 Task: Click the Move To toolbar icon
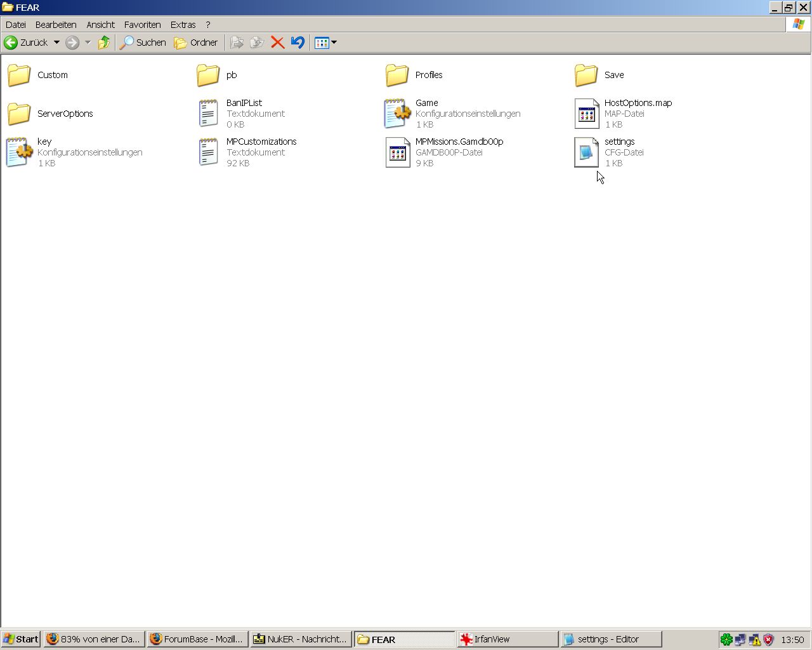(237, 43)
